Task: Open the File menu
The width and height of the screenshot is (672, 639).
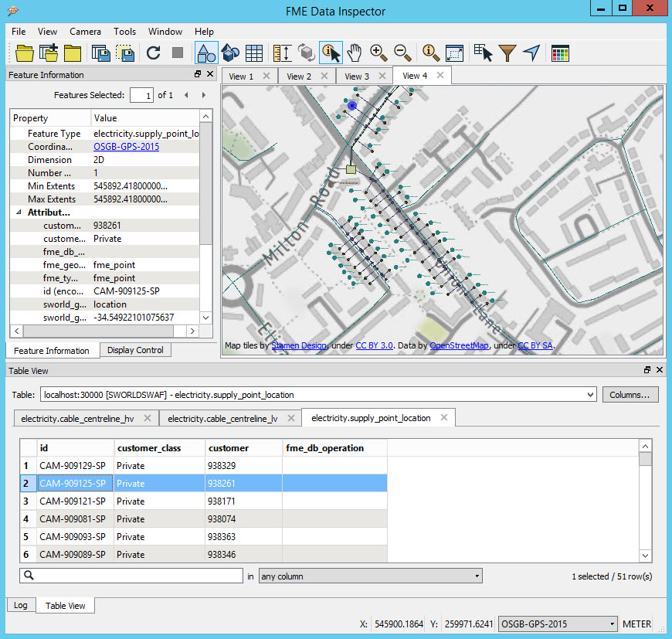Action: (x=19, y=31)
